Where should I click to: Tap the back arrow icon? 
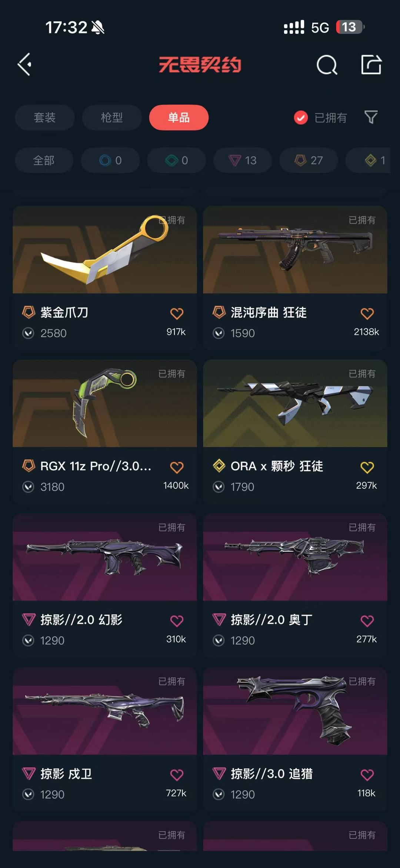pos(24,65)
